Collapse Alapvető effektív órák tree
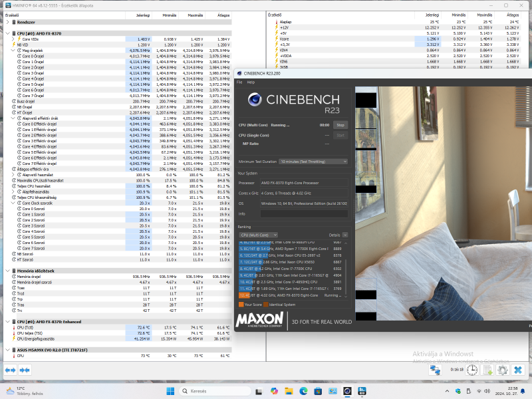 (x=13, y=118)
